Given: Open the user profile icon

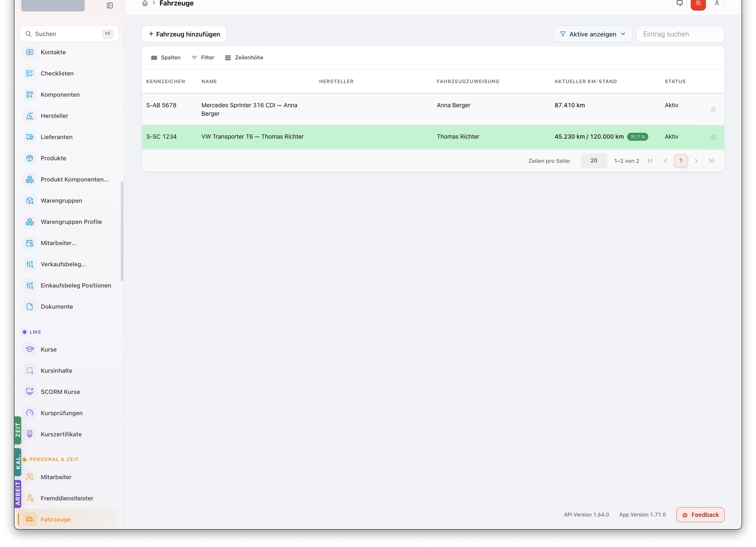Looking at the screenshot, I should point(717,3).
